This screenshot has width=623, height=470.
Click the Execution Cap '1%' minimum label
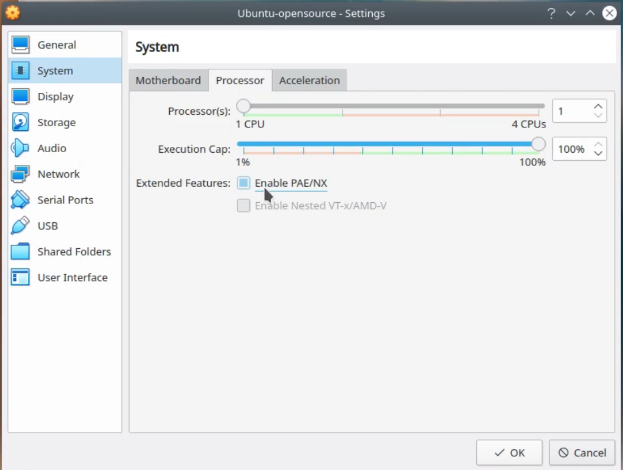(243, 162)
